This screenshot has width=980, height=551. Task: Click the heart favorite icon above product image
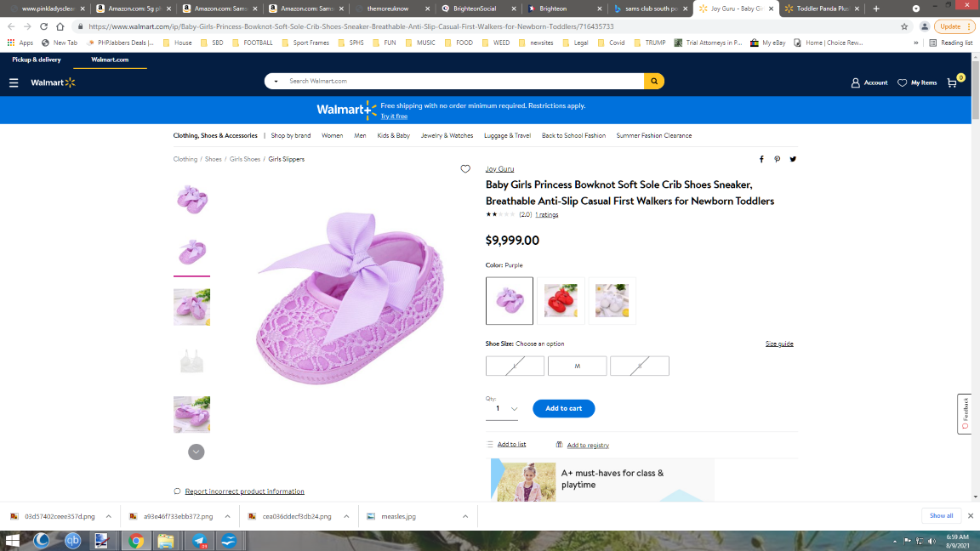[x=465, y=169]
